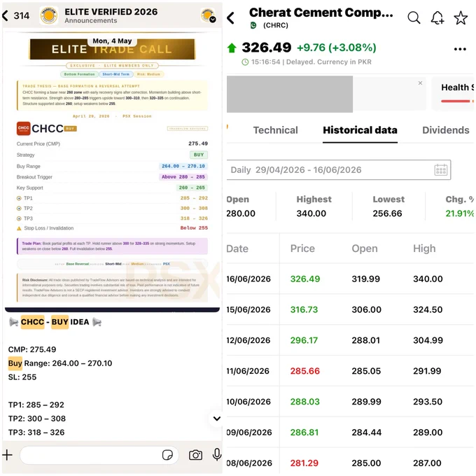Tap 'TP3: 318 – 326' in message

click(x=36, y=433)
